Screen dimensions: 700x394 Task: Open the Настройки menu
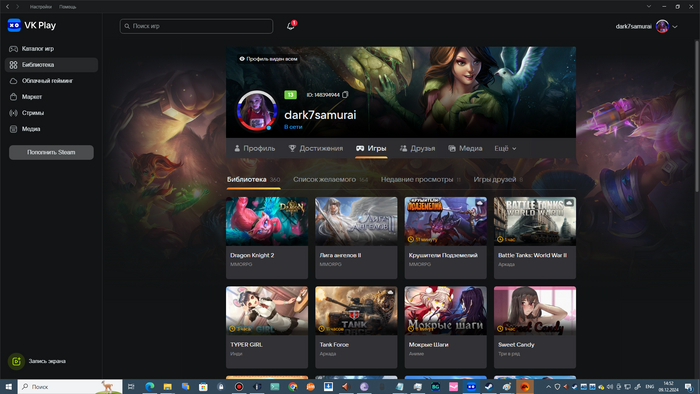click(41, 7)
